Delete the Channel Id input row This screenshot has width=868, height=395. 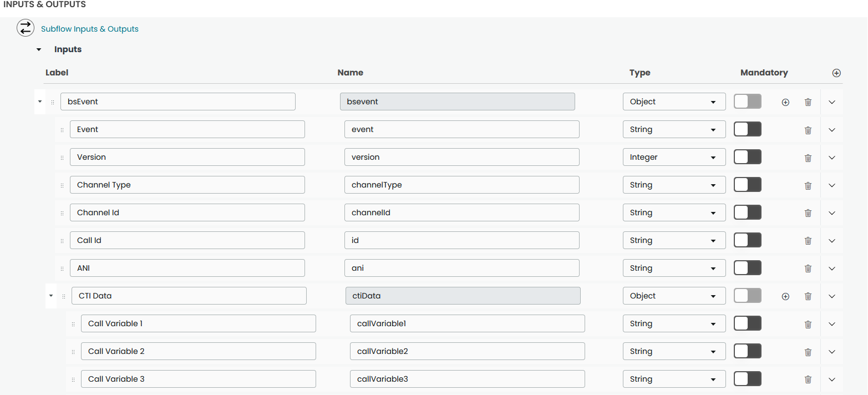[808, 213]
